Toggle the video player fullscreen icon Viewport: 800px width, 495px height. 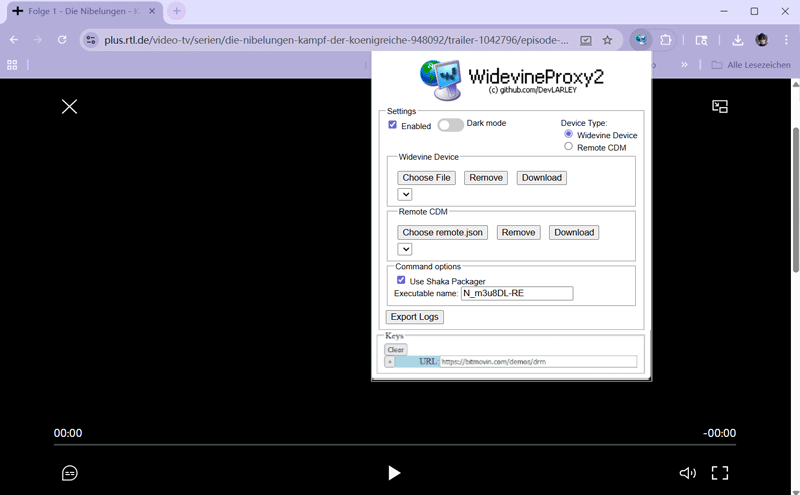click(x=719, y=473)
